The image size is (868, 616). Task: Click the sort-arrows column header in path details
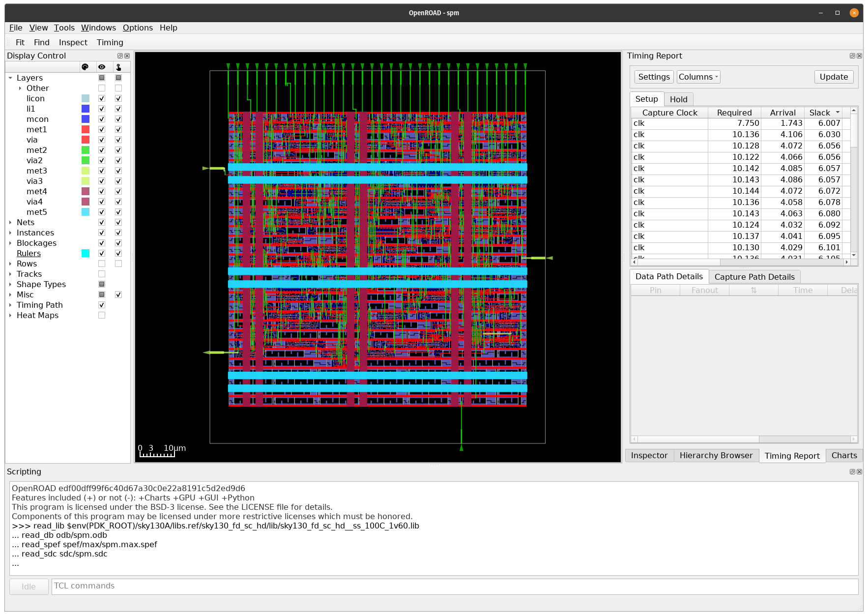pyautogui.click(x=753, y=290)
